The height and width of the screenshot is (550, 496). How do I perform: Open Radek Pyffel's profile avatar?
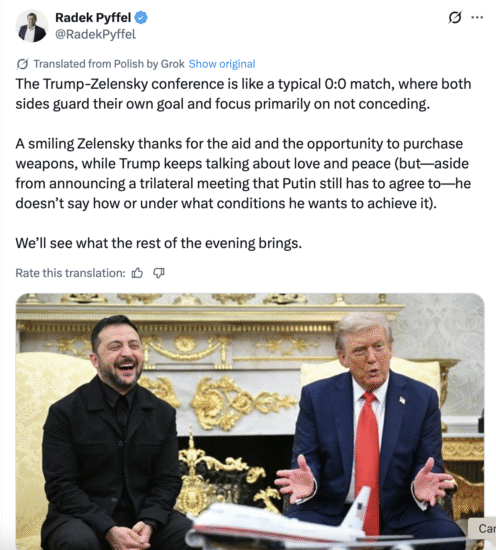click(x=32, y=26)
